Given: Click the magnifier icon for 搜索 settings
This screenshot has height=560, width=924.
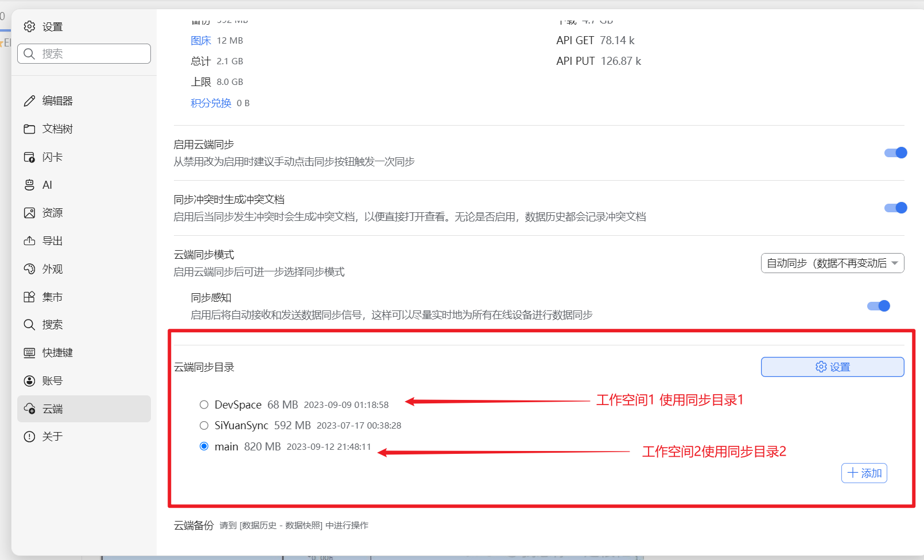Looking at the screenshot, I should [29, 325].
